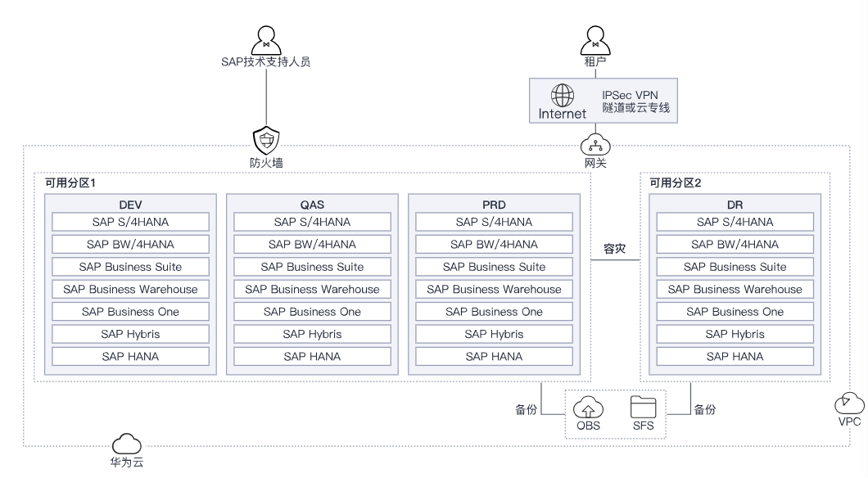Screen dimensions: 868x478
Task: Select SAP S/4HANA box in DR
Action: (x=735, y=222)
